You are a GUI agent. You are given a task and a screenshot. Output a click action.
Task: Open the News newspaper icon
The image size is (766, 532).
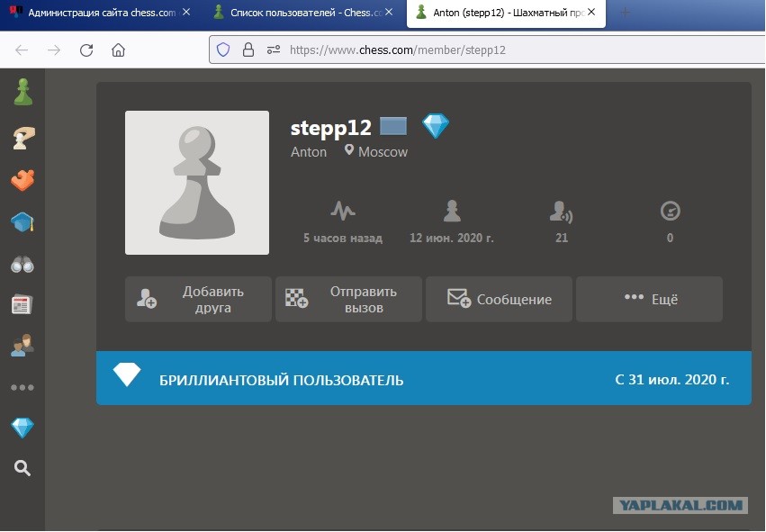22,304
